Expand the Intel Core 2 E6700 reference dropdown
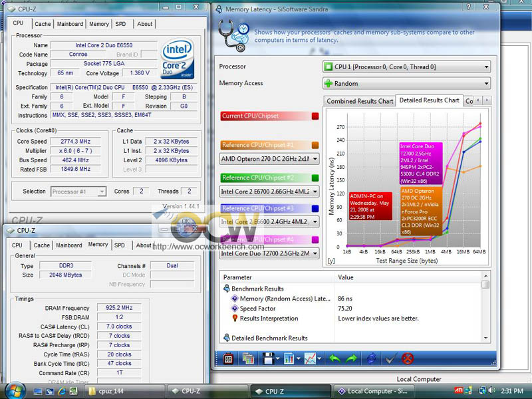 click(269, 192)
